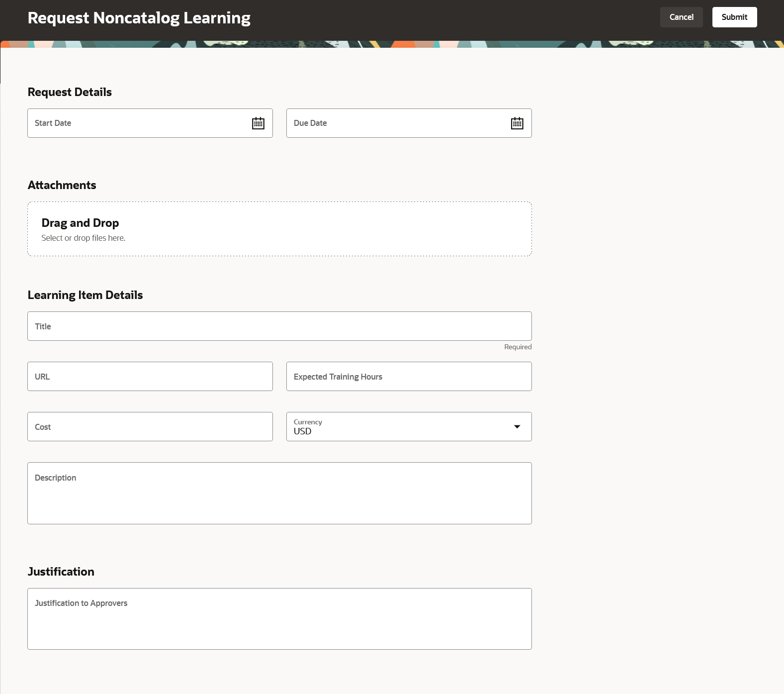Click the Expected Training Hours field
The width and height of the screenshot is (784, 694).
(409, 377)
